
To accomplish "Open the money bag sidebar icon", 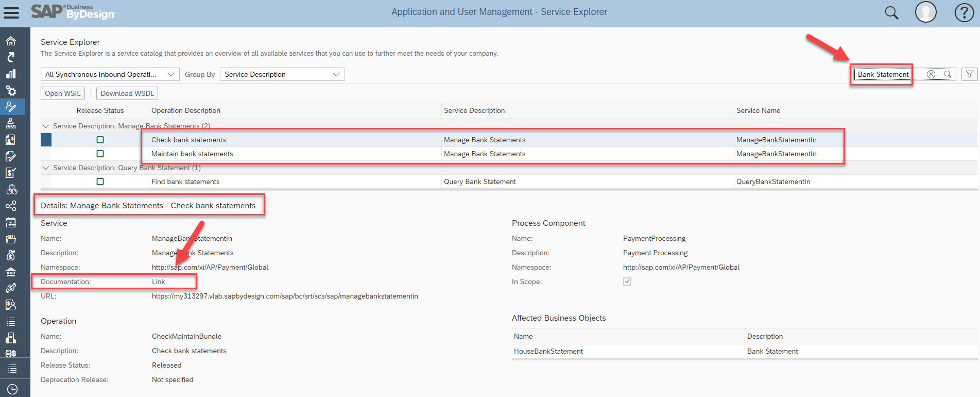I will pyautogui.click(x=11, y=255).
